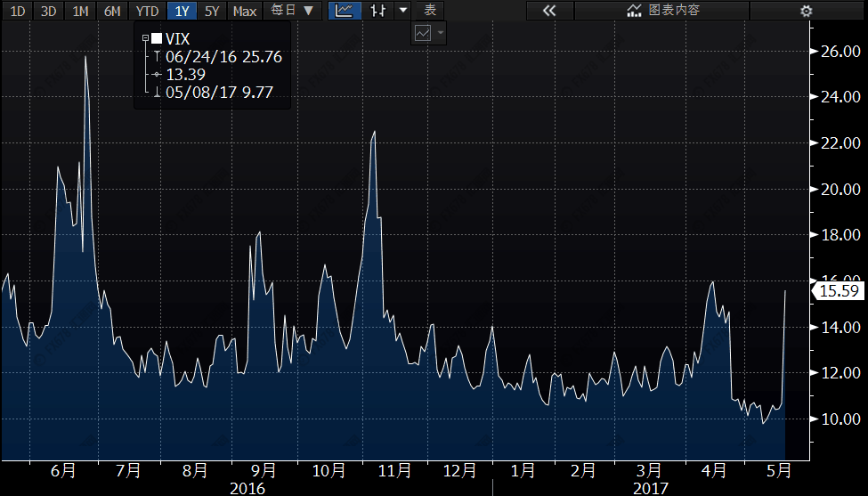Click the current price tag 15.59
This screenshot has height=496, width=868.
(x=839, y=290)
